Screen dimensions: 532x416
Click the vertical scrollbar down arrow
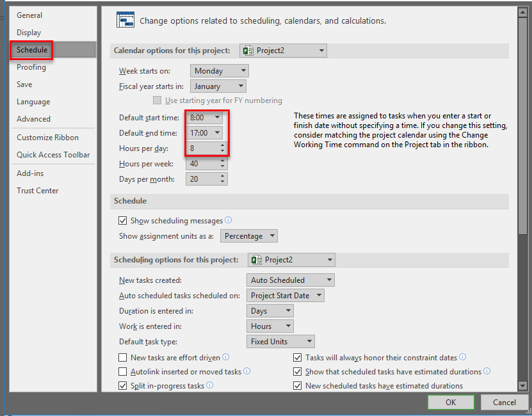[522, 386]
